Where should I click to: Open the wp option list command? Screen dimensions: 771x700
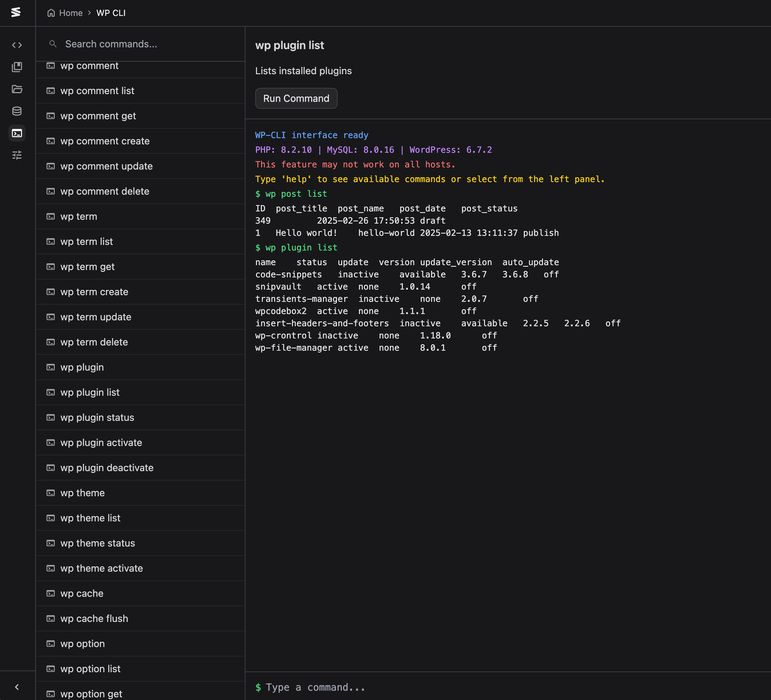tap(141, 669)
